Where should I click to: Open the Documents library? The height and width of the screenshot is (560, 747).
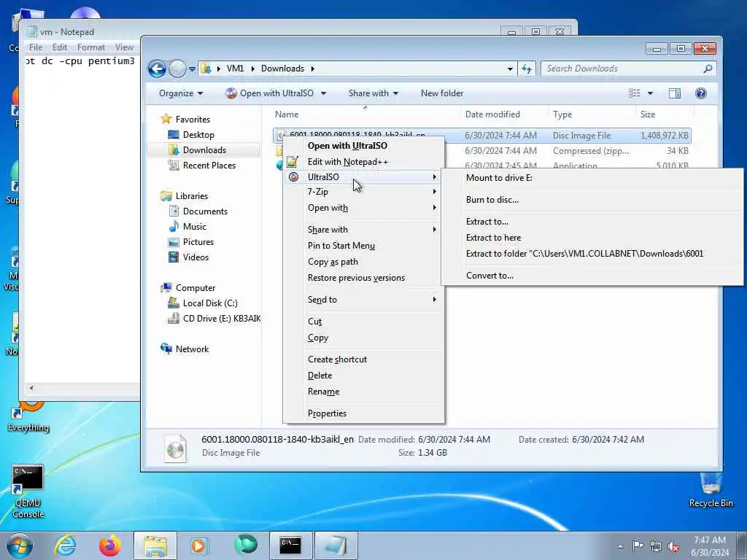pos(205,211)
